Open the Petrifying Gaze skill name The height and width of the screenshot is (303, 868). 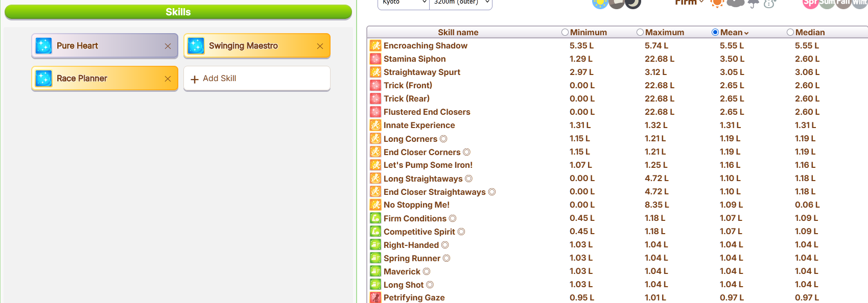(414, 297)
